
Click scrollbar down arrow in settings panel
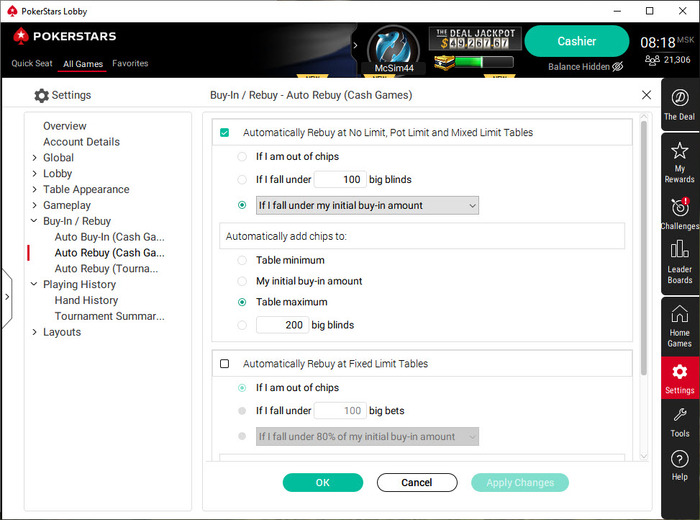(x=644, y=456)
